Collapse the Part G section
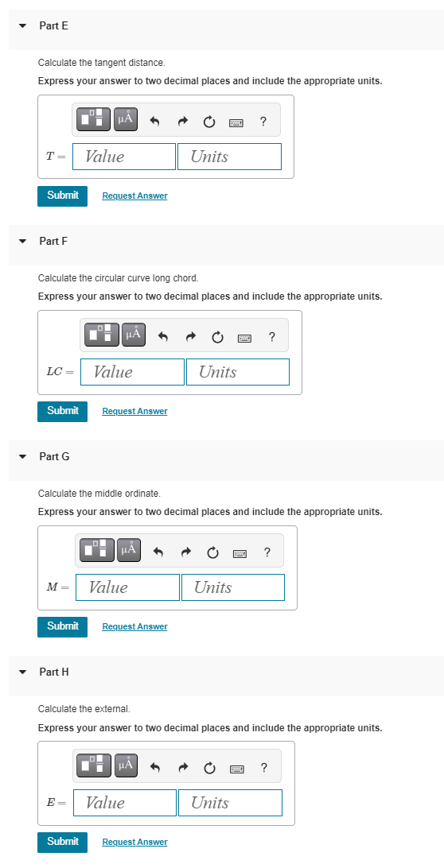 point(22,457)
